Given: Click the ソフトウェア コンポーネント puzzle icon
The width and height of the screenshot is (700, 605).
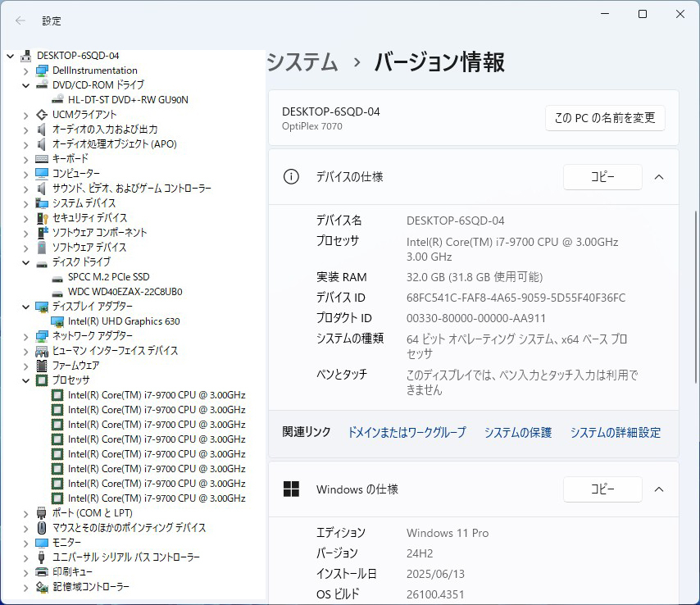Looking at the screenshot, I should tap(43, 233).
